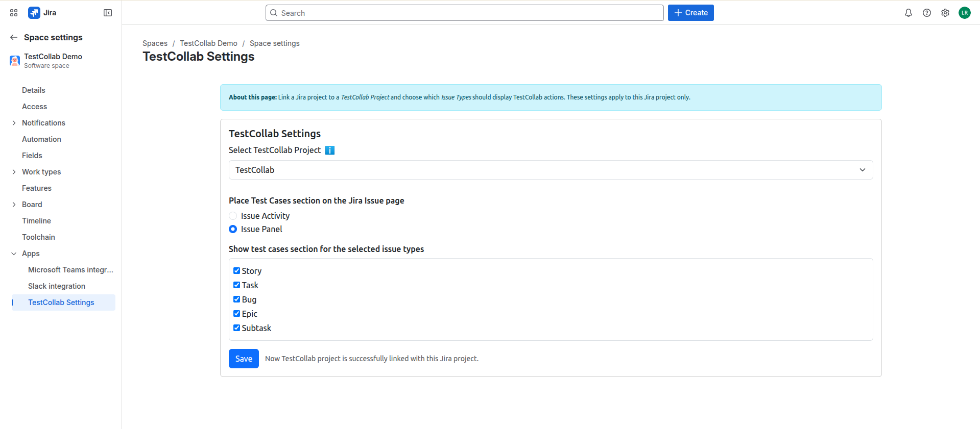980x429 pixels.
Task: Open the notifications bell
Action: click(909, 13)
